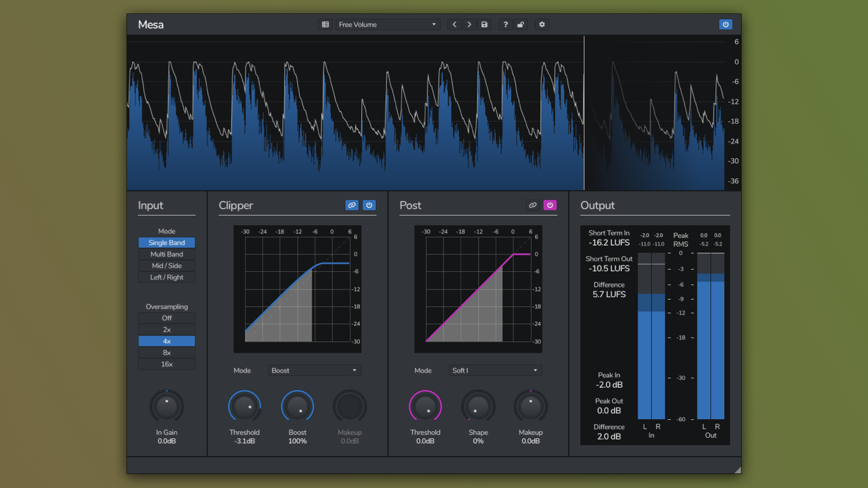Click the Shape 0% value

(x=478, y=441)
